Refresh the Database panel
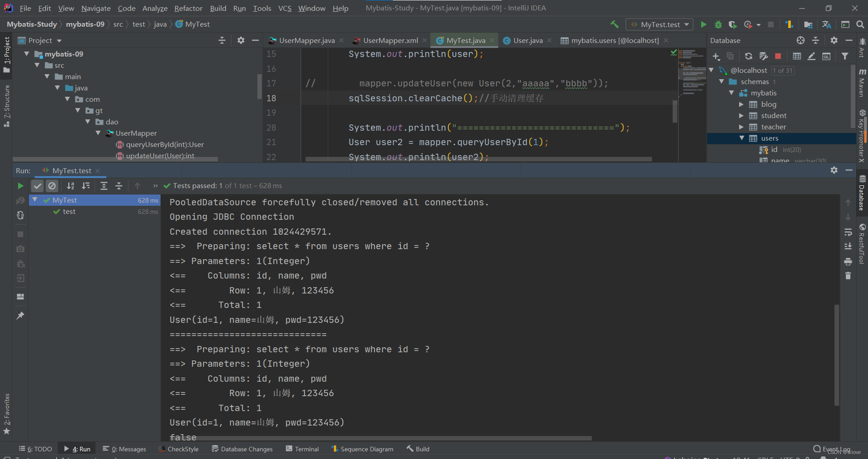Viewport: 868px width, 459px height. point(749,56)
